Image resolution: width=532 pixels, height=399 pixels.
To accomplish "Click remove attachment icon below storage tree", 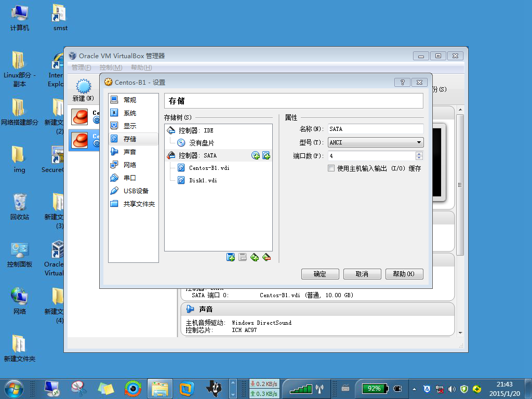I will (x=267, y=257).
